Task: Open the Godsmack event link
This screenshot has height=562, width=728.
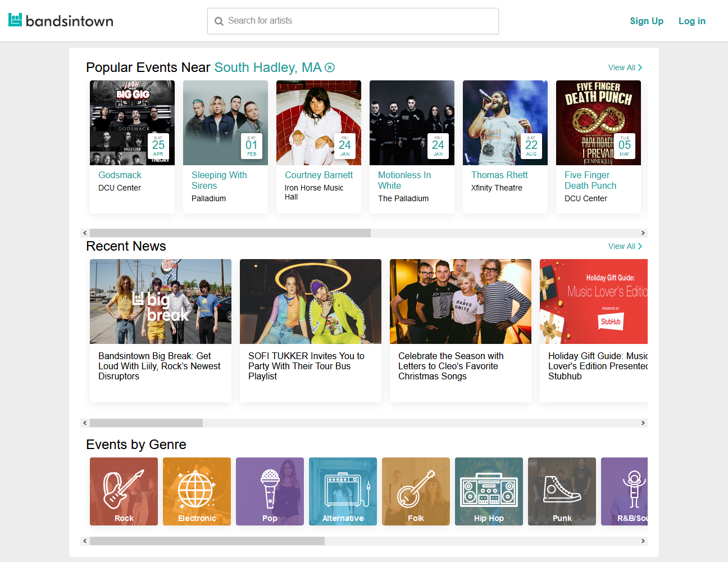Action: pos(120,175)
